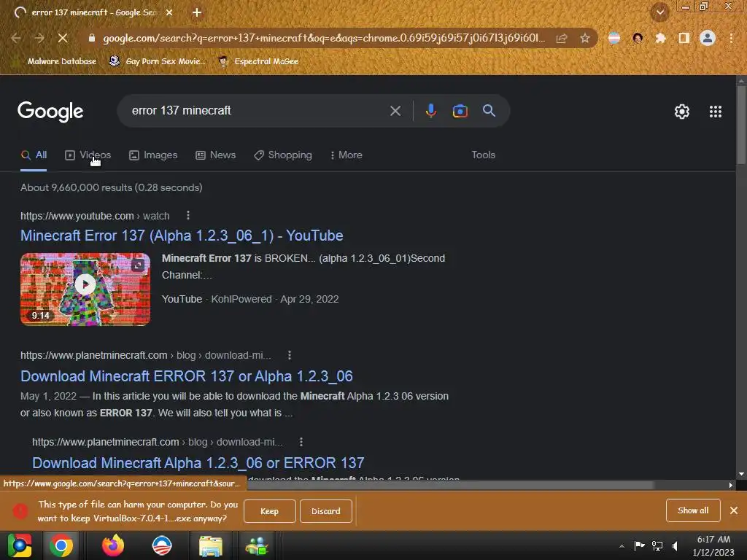Click the Google logo
Image resolution: width=747 pixels, height=560 pixels.
click(x=50, y=112)
